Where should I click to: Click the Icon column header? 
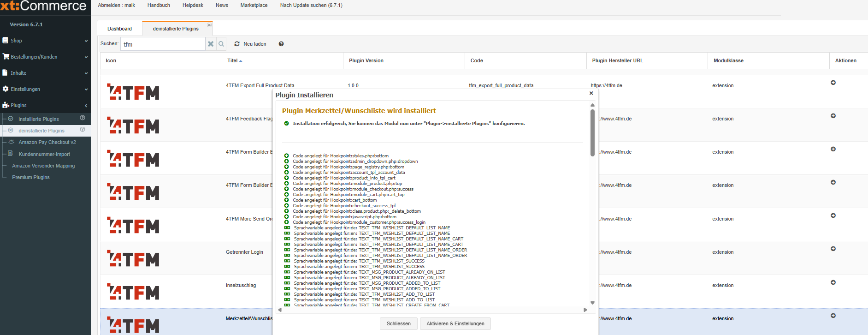[161, 60]
